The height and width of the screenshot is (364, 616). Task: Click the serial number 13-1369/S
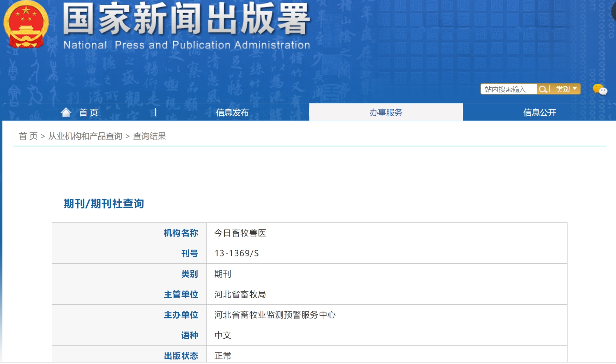tap(236, 253)
